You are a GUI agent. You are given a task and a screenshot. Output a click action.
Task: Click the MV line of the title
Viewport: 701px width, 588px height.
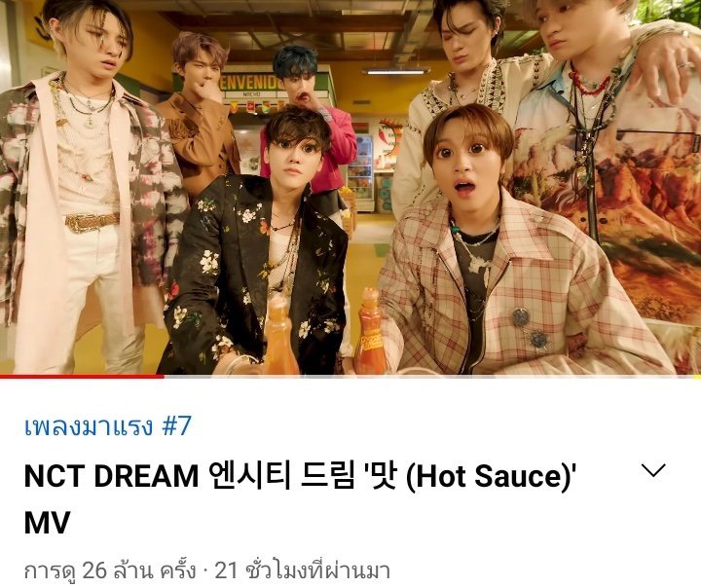47,523
